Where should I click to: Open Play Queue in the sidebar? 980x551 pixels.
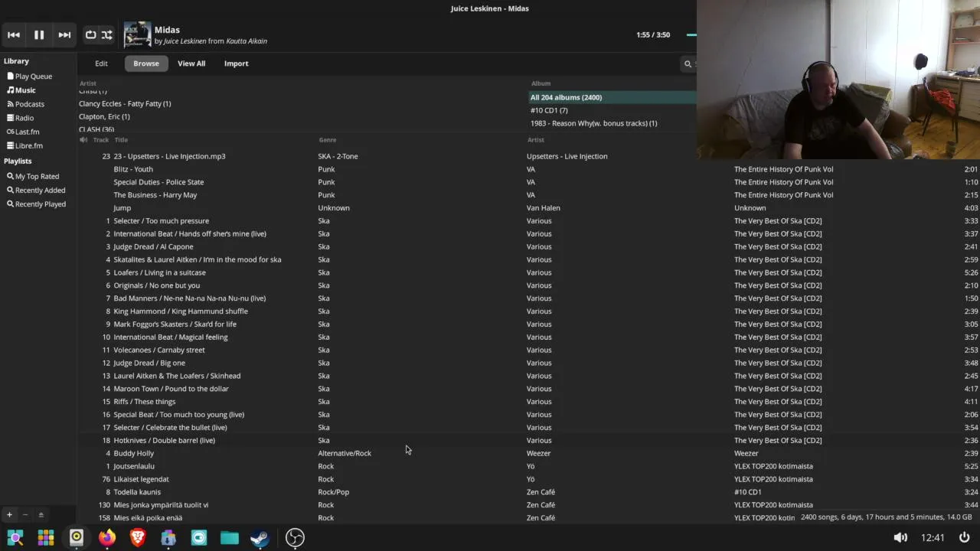click(x=34, y=77)
